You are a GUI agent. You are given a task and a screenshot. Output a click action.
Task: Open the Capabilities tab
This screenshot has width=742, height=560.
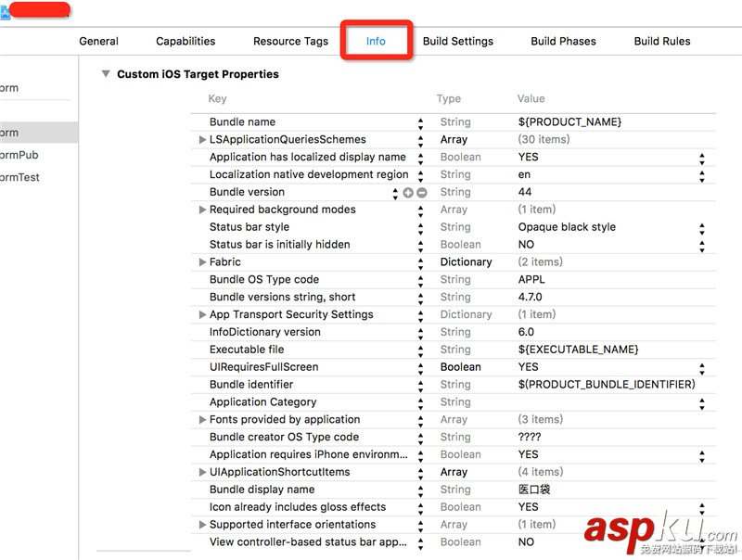(x=185, y=41)
